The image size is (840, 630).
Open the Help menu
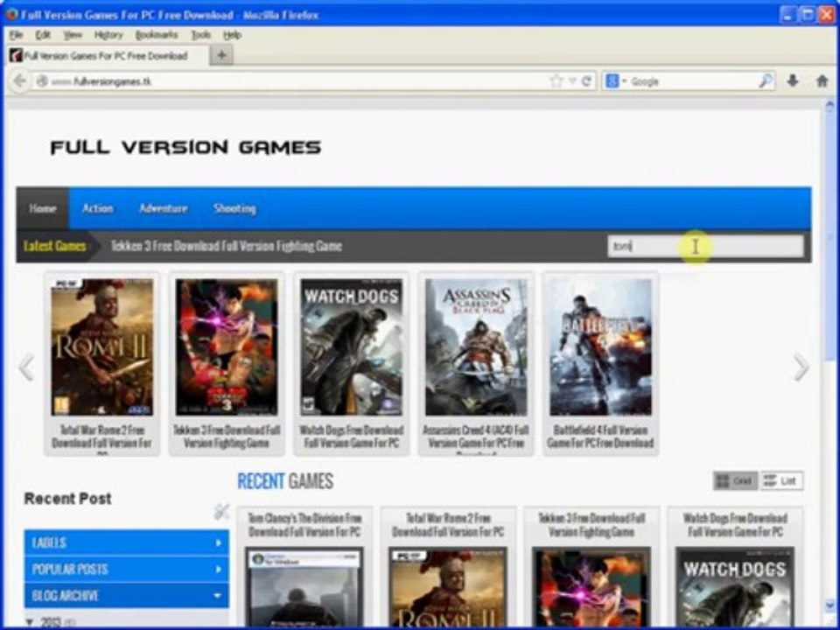(x=233, y=35)
